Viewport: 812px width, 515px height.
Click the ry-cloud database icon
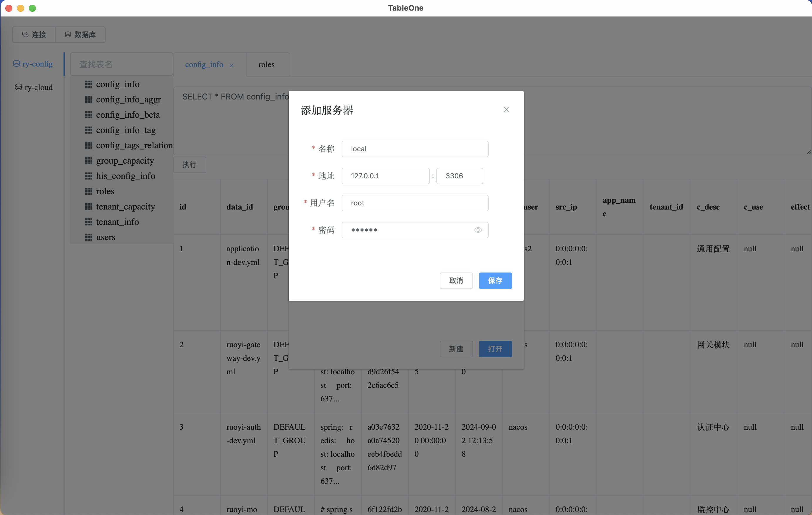tap(19, 87)
